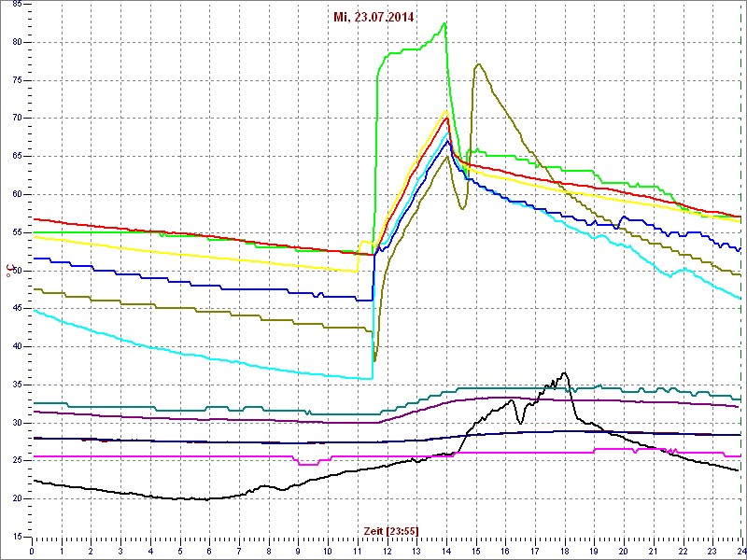The height and width of the screenshot is (560, 747).
Task: Select the 75 value on the temperature axis
Action: pyautogui.click(x=16, y=80)
